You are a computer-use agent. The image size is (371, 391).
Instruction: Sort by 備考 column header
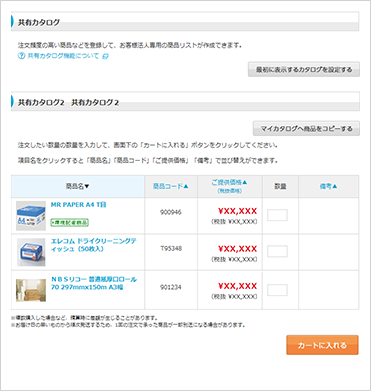coord(328,186)
